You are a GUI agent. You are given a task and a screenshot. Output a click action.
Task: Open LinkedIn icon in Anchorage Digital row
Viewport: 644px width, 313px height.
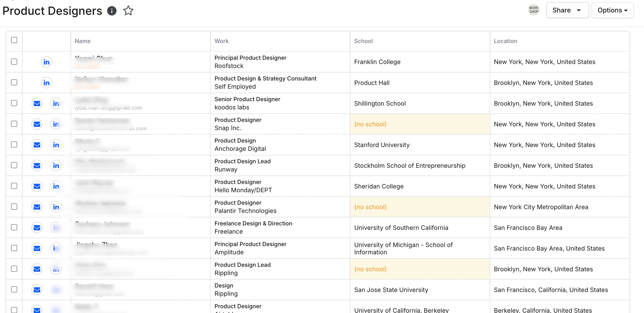click(x=56, y=145)
